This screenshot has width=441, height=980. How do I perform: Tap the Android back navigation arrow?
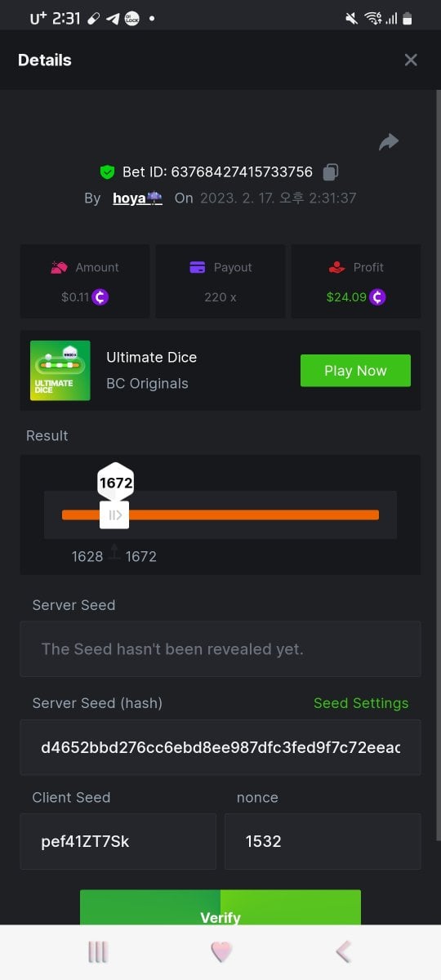344,951
